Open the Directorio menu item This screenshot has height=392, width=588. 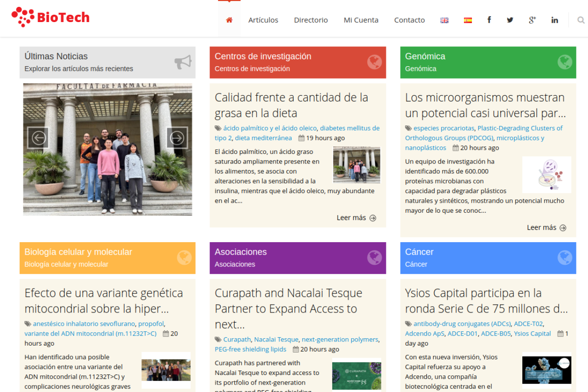pyautogui.click(x=311, y=20)
